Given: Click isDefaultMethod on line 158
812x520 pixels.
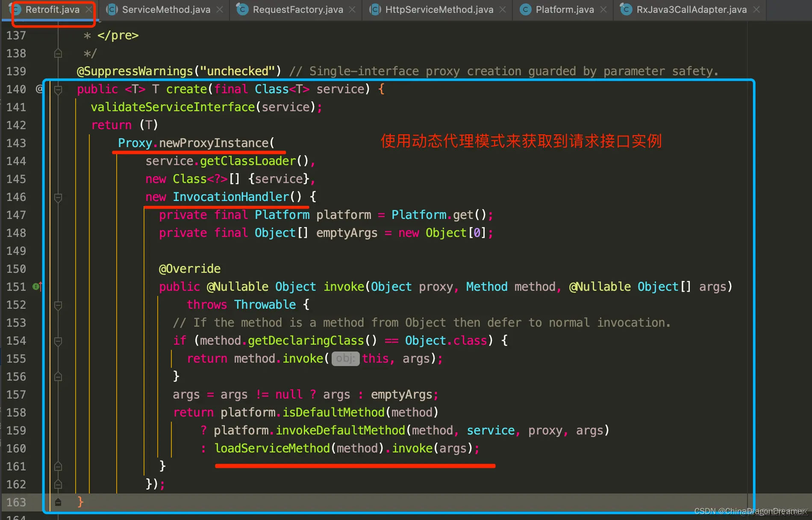Looking at the screenshot, I should coord(333,413).
